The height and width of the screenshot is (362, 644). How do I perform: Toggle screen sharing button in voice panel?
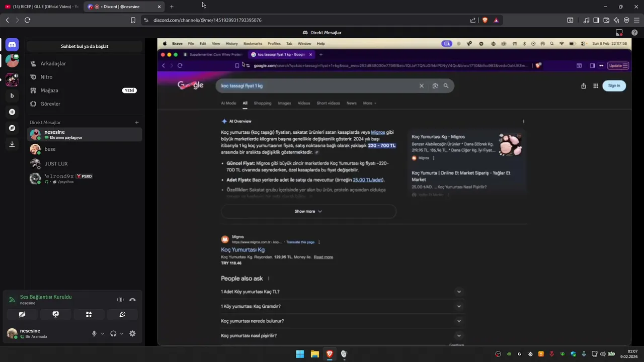(55, 314)
